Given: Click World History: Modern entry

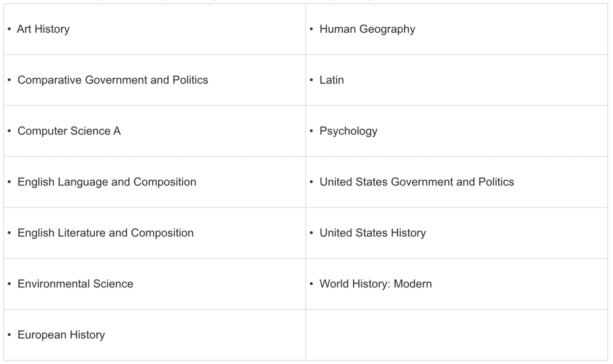Looking at the screenshot, I should pyautogui.click(x=376, y=284).
